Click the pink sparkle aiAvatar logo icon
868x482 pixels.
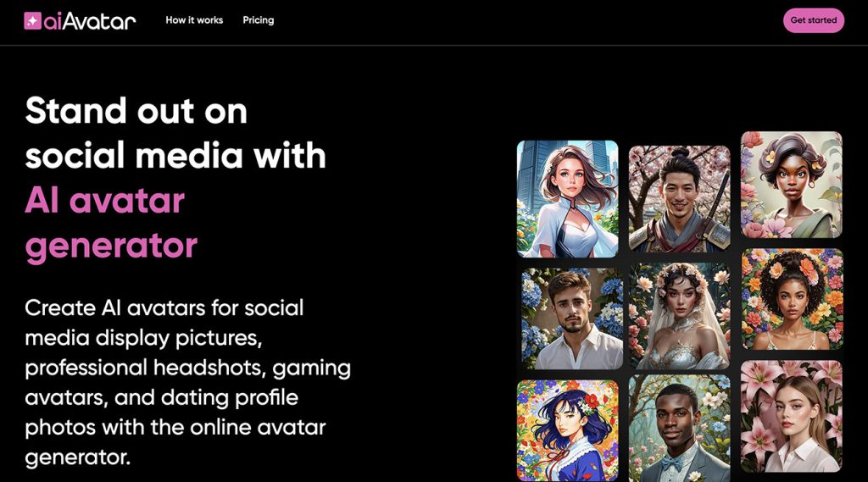33,21
